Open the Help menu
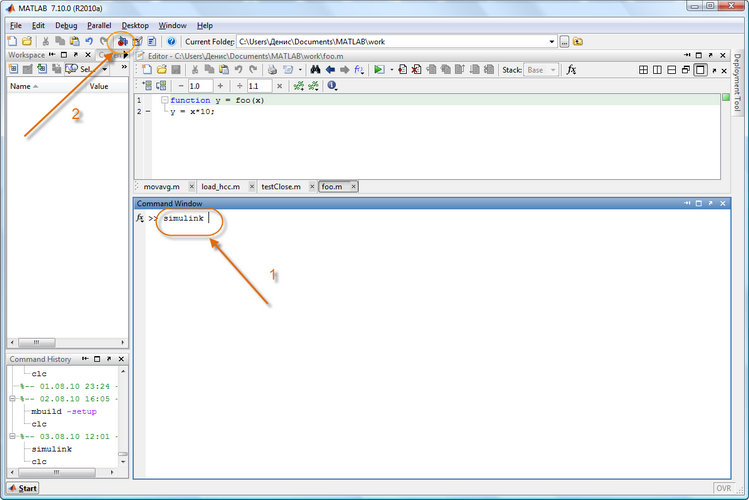 [x=205, y=25]
